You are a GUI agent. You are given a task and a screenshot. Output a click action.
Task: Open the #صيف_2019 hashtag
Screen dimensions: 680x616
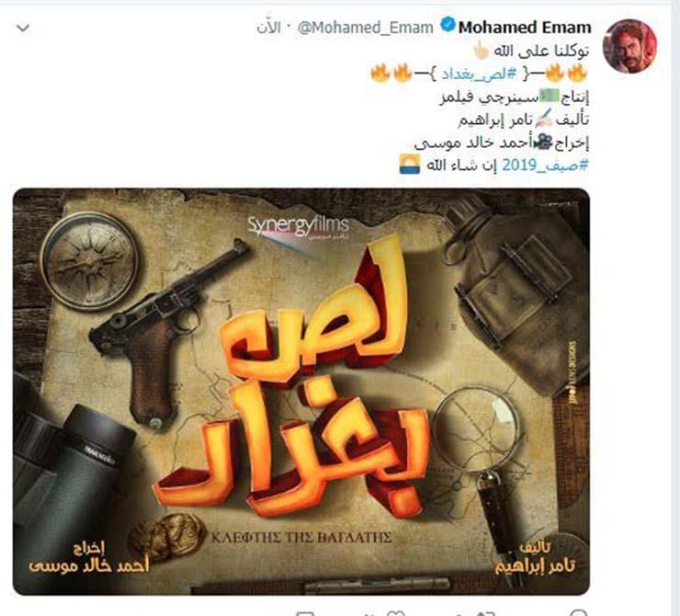[x=546, y=165]
